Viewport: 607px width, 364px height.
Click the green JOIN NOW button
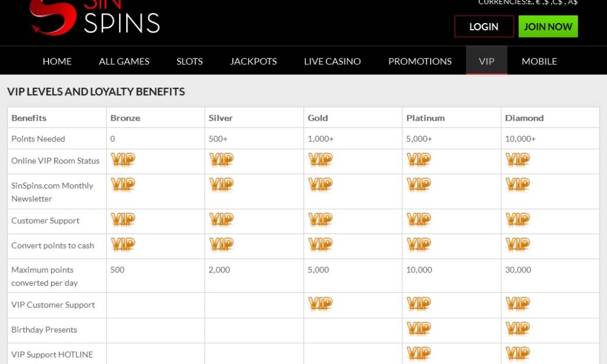coord(548,26)
